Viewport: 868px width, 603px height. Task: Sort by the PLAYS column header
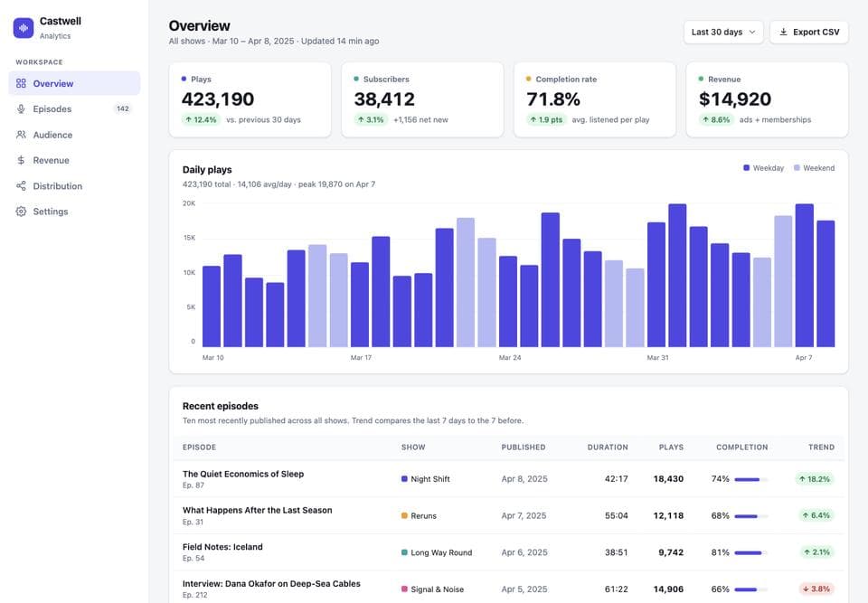point(671,447)
